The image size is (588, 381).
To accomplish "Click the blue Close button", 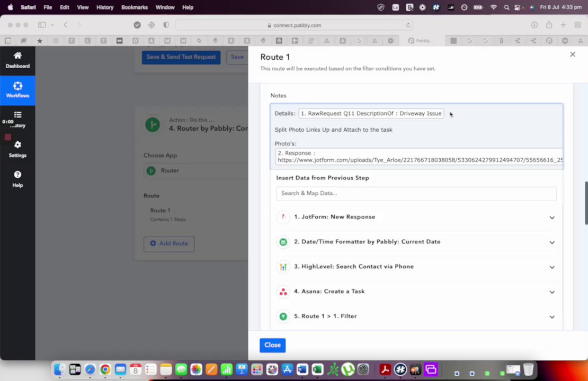I will pos(272,345).
